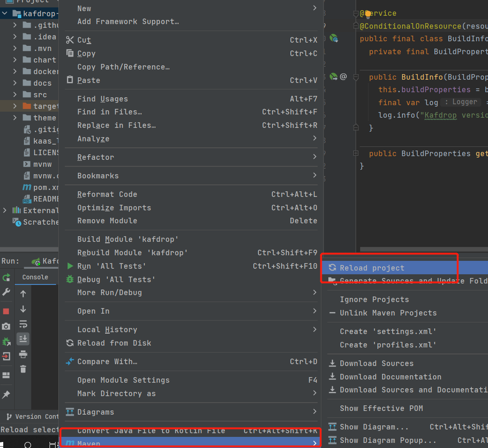Click the Show Diagram... icon in Maven submenu

[332, 427]
